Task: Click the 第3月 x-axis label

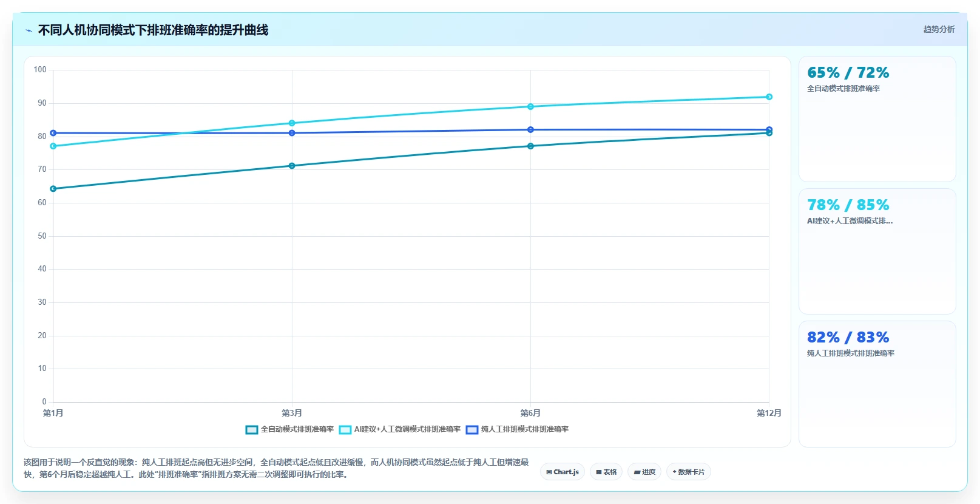Action: click(x=292, y=413)
